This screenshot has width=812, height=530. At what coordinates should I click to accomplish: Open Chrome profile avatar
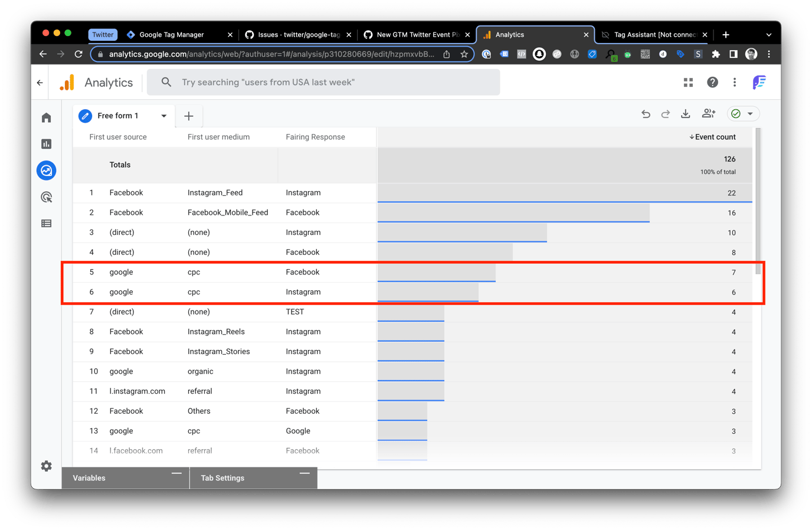[x=751, y=54]
